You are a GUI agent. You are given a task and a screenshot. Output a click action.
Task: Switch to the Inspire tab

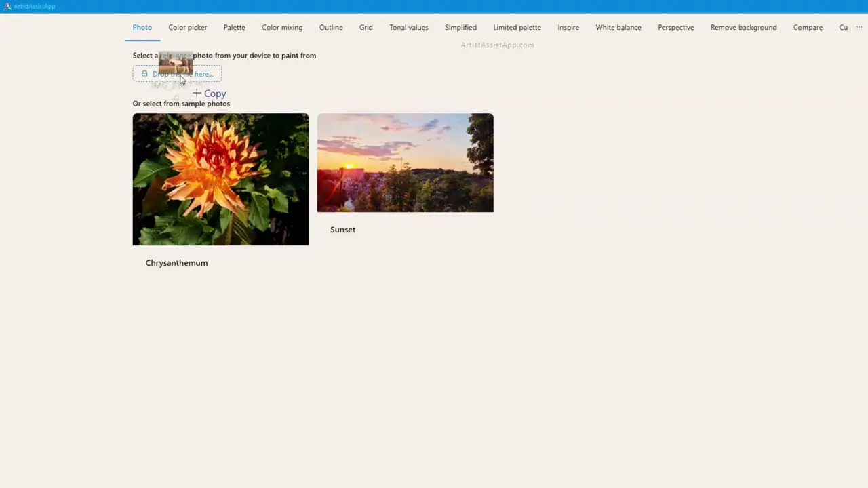click(x=568, y=27)
